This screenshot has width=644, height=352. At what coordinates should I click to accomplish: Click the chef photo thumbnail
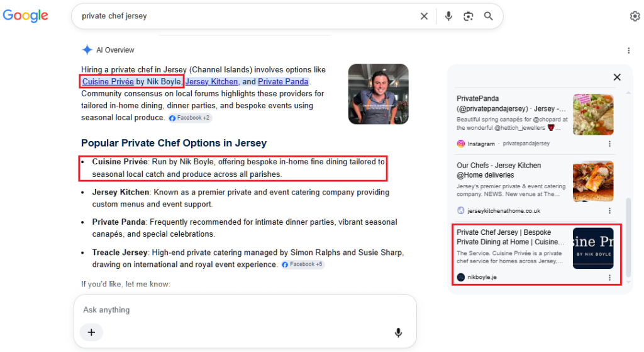coord(378,94)
